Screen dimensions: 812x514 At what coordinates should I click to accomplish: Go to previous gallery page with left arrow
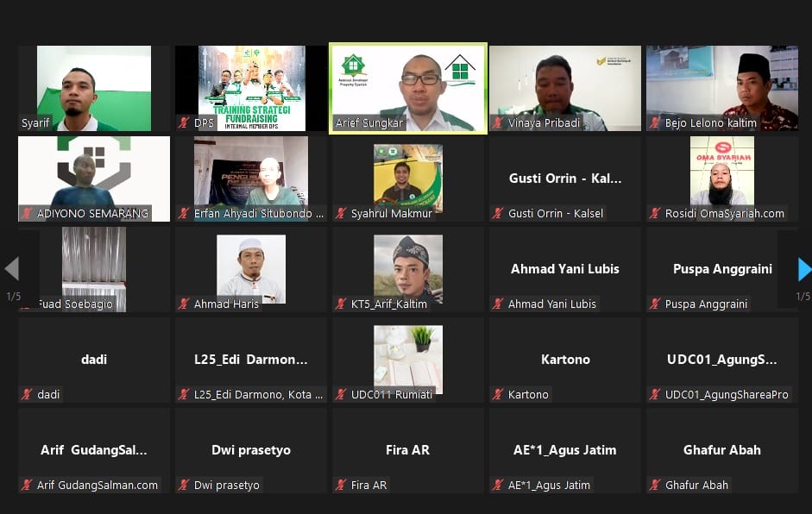tap(11, 269)
